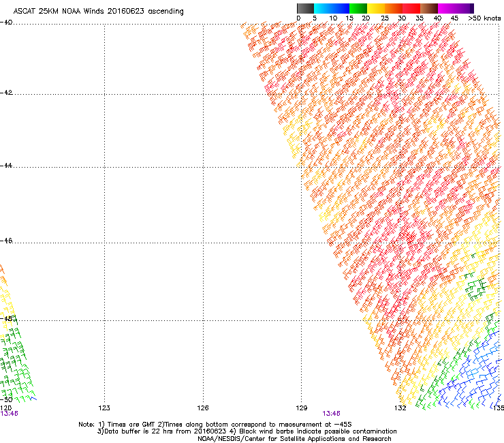Click the brown 35-40 knots legend segment

[x=429, y=8]
